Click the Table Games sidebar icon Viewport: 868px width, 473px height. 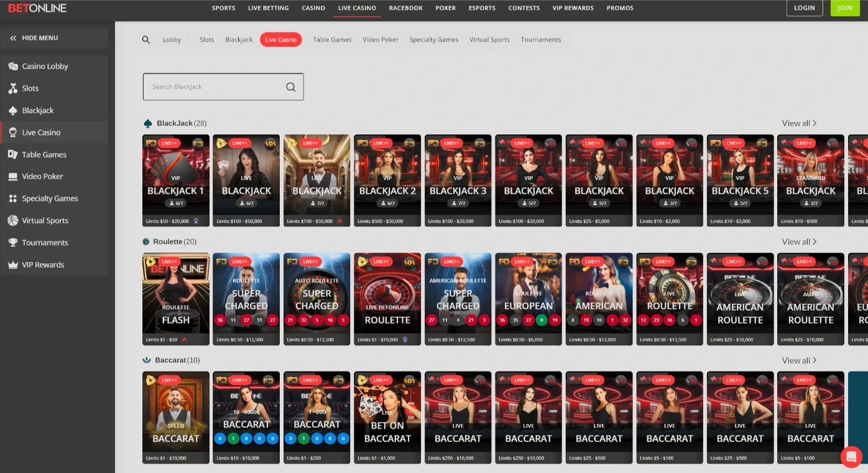14,154
